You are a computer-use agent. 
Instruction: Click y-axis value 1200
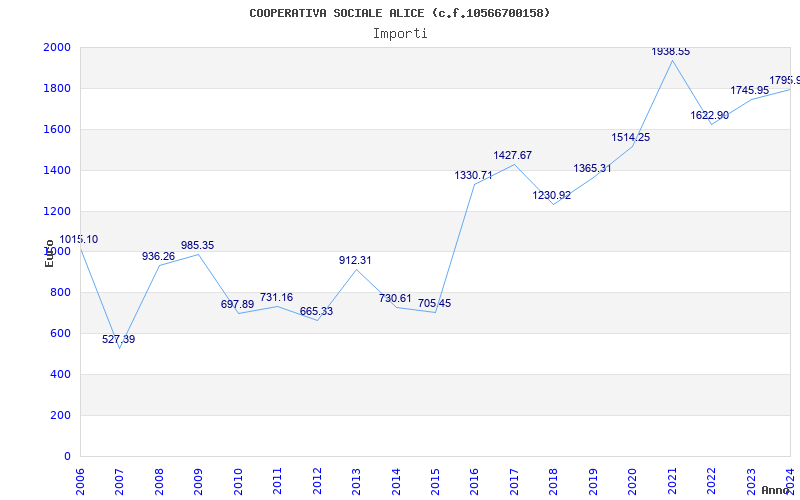[x=57, y=211]
